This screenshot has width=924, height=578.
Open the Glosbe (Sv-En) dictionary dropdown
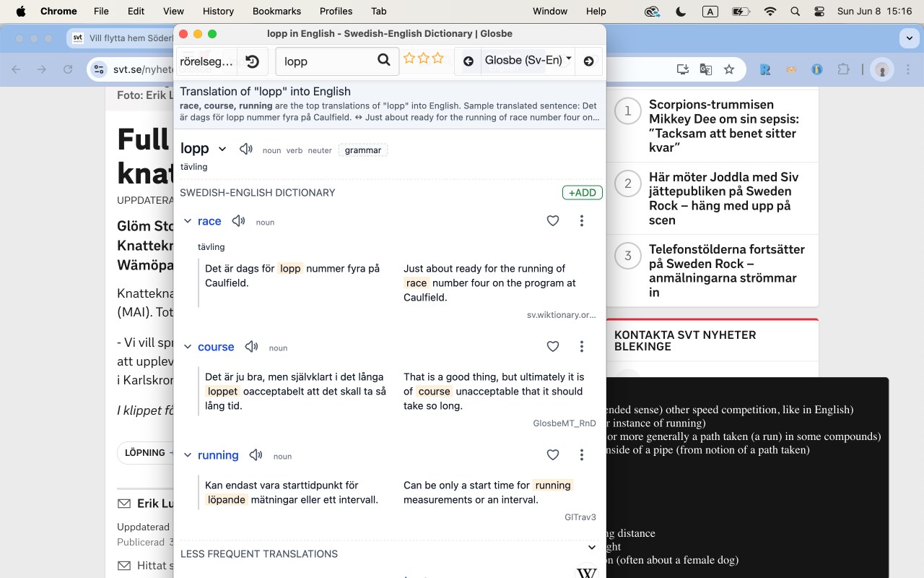(528, 60)
